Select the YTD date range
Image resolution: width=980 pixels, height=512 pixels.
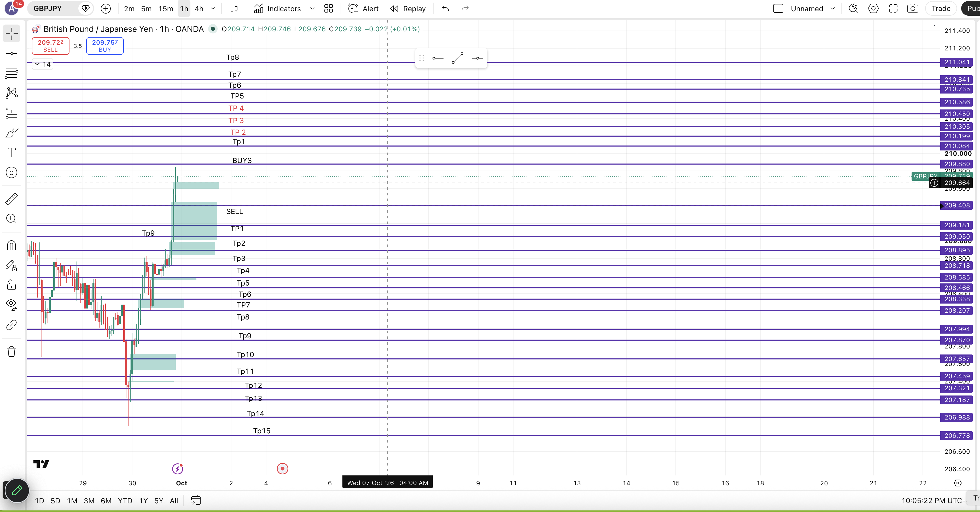125,501
